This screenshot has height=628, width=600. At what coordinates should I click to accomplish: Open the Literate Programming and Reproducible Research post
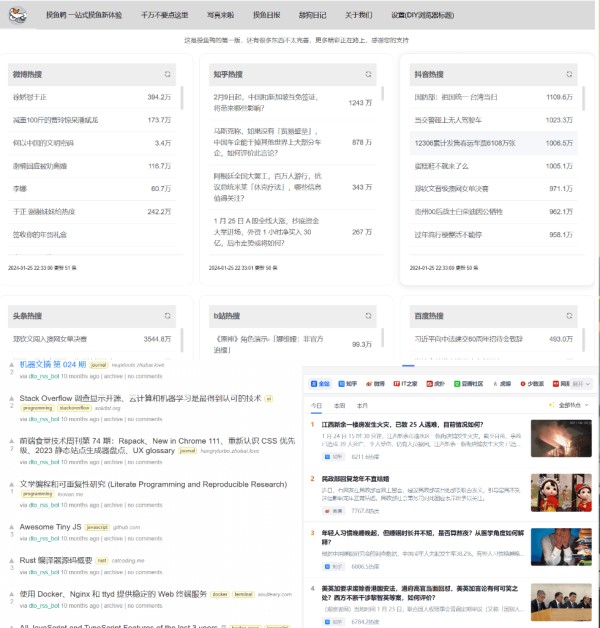pos(153,484)
